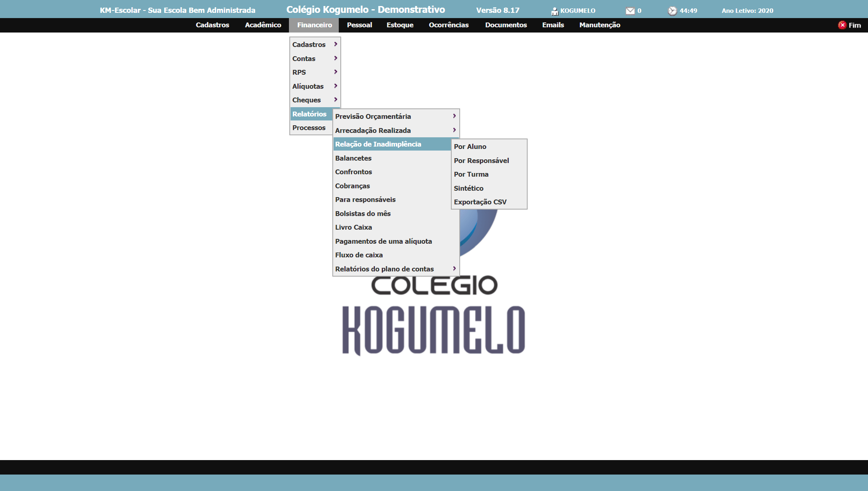Open Livro Caixa report
This screenshot has width=868, height=491.
coord(396,227)
